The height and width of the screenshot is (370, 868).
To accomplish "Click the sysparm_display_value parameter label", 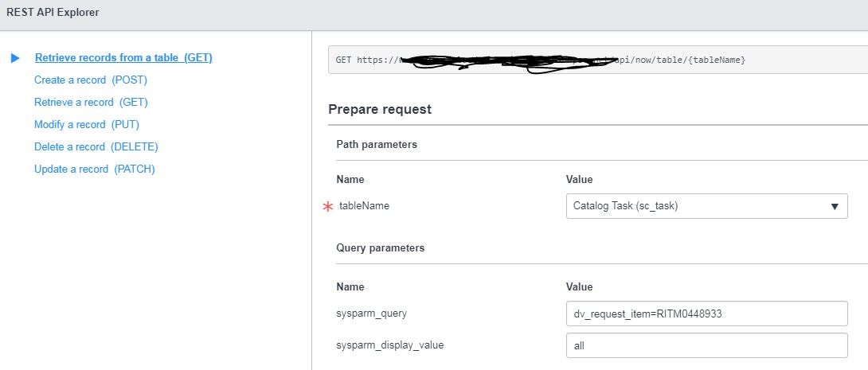I will pyautogui.click(x=390, y=345).
